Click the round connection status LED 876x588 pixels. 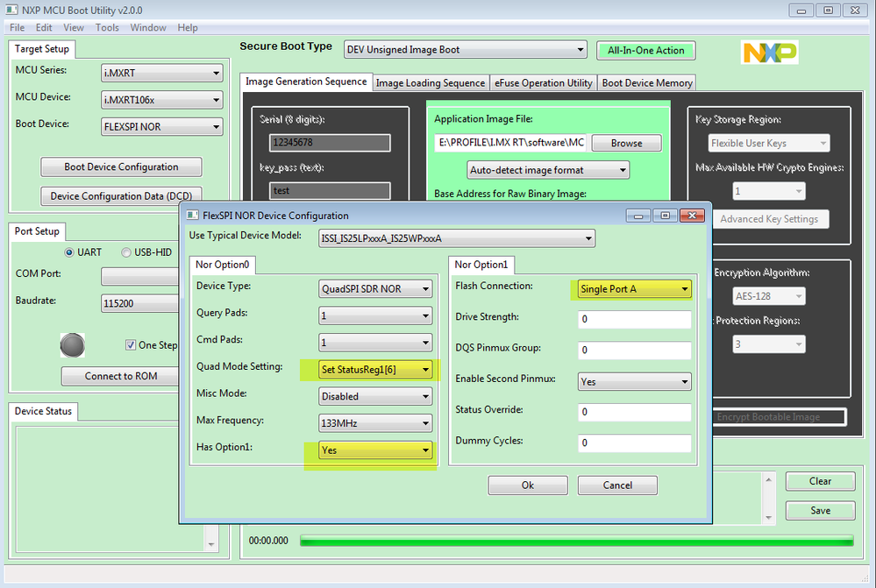pos(73,345)
